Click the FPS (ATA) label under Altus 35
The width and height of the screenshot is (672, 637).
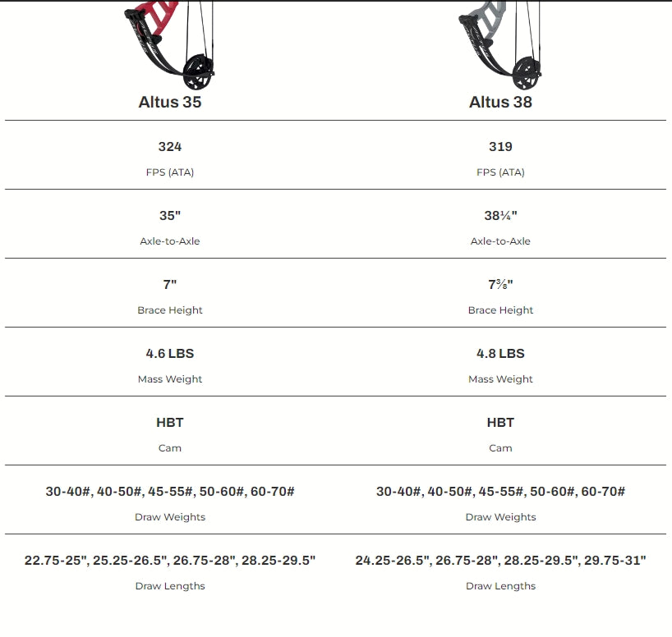pos(170,172)
